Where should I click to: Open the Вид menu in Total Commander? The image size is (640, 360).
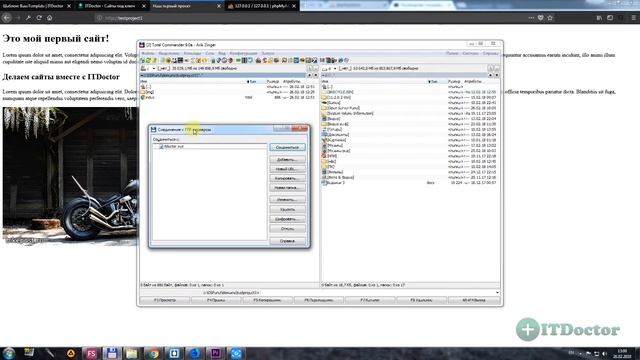222,53
